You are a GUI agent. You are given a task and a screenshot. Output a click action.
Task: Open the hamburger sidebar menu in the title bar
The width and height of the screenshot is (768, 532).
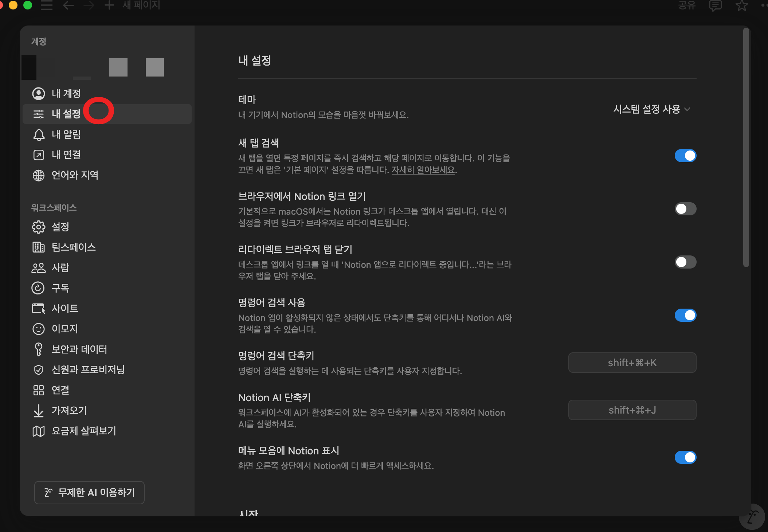pyautogui.click(x=47, y=5)
